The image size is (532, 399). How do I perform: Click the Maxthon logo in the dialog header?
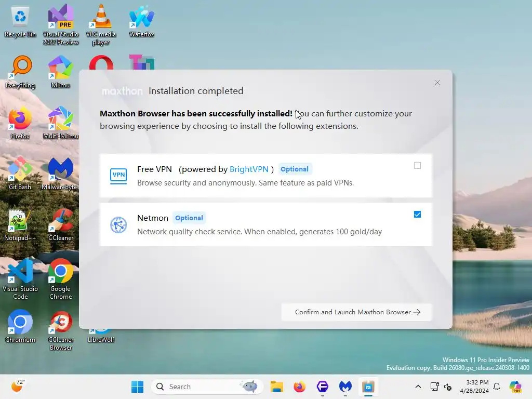coord(122,91)
